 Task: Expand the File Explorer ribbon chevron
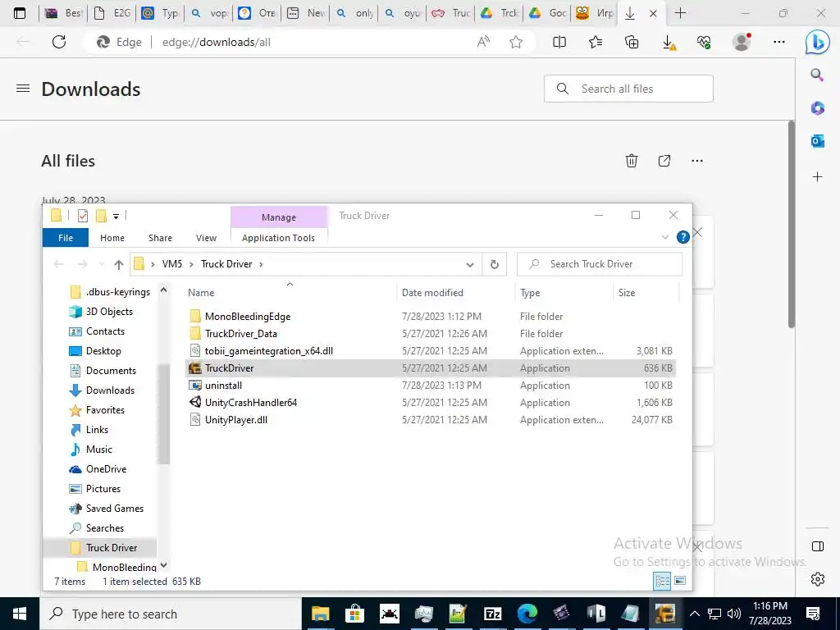coord(664,237)
